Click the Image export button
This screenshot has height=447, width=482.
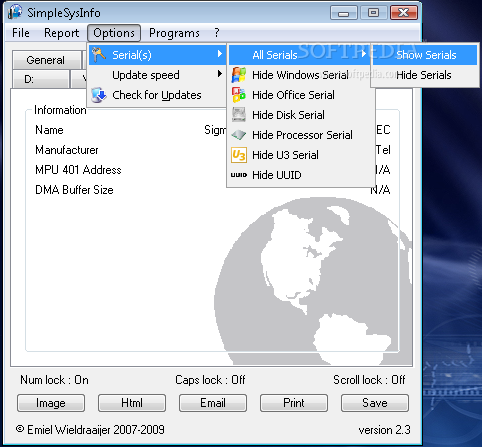(51, 403)
